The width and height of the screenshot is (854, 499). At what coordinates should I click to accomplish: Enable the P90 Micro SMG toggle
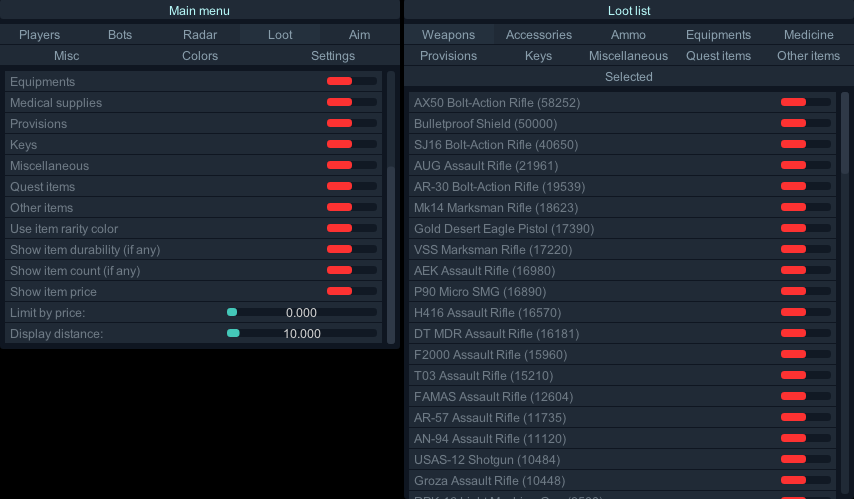[806, 291]
